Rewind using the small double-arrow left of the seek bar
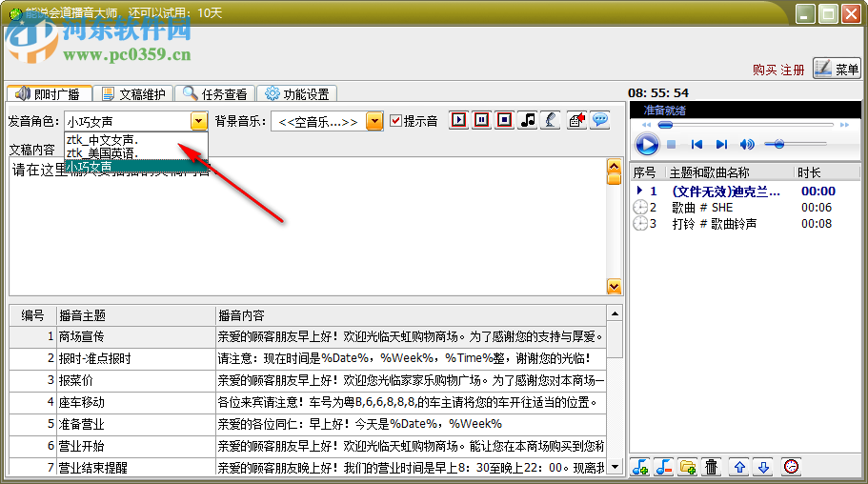 point(646,125)
